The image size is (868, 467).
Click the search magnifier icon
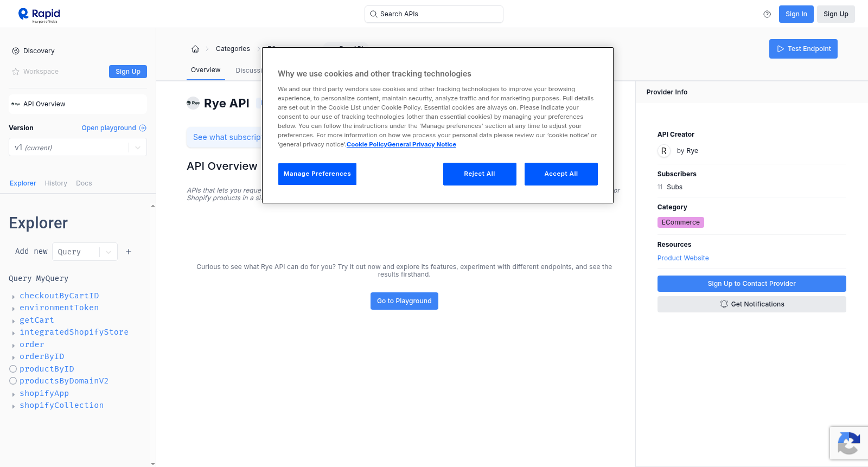click(374, 14)
